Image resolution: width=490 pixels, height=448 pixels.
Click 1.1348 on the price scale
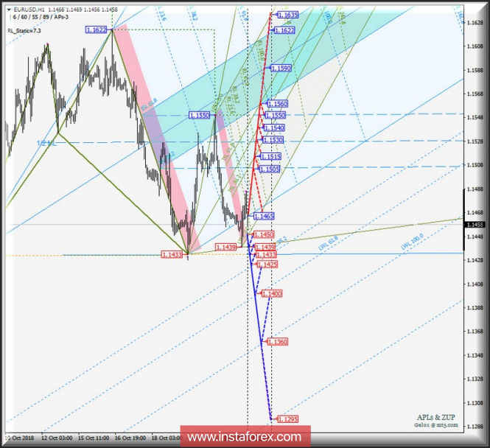[475, 355]
